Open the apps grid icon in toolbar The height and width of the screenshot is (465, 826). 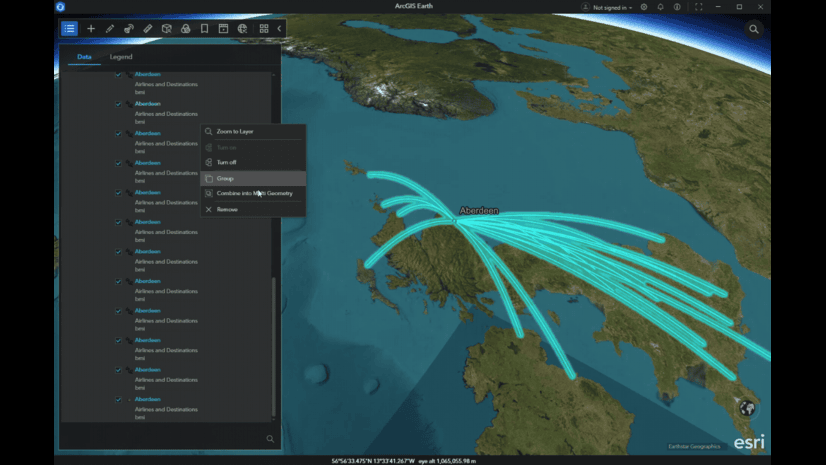[x=264, y=28]
